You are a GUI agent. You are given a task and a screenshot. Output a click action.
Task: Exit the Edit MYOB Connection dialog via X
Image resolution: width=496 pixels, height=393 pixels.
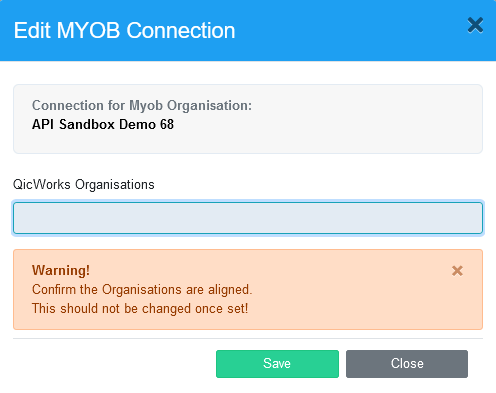(x=475, y=25)
